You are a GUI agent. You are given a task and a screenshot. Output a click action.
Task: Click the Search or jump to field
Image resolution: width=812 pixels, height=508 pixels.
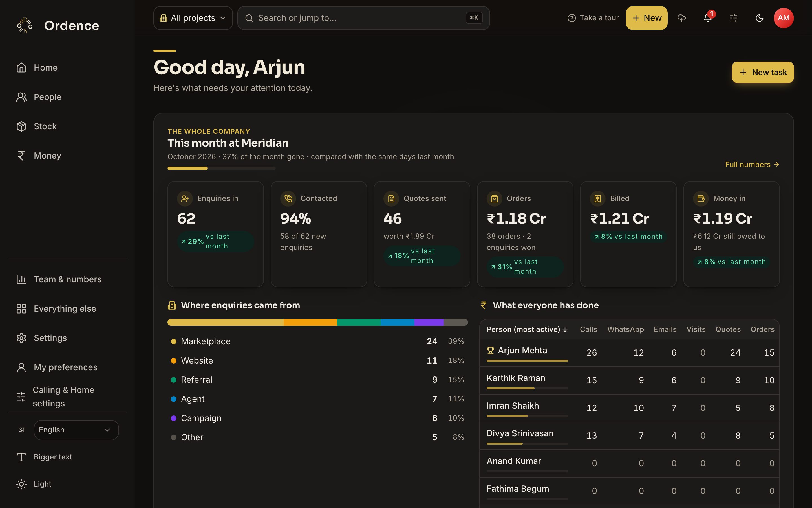[x=363, y=18]
